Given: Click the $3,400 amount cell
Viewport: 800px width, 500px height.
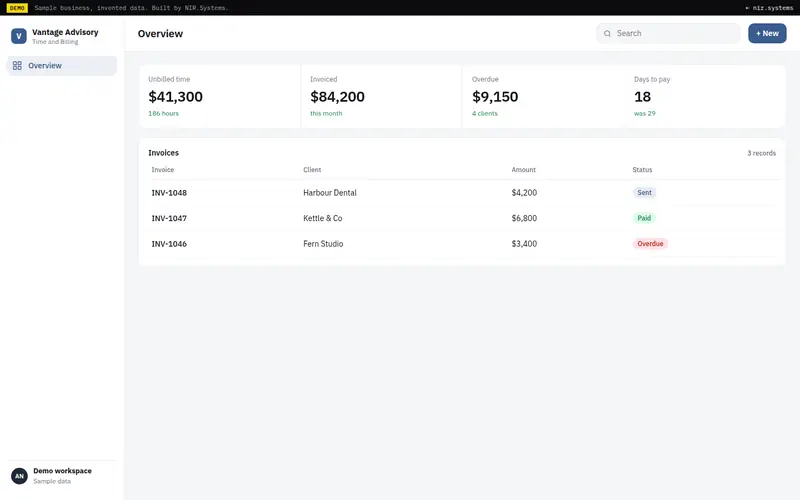Looking at the screenshot, I should point(524,244).
